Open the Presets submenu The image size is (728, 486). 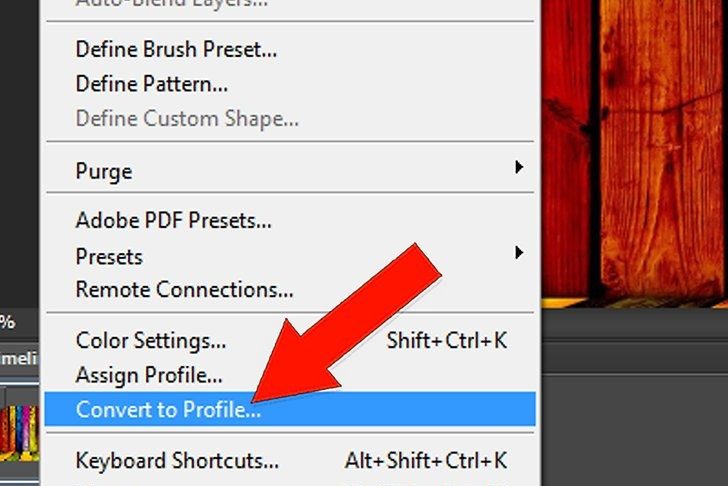point(109,256)
